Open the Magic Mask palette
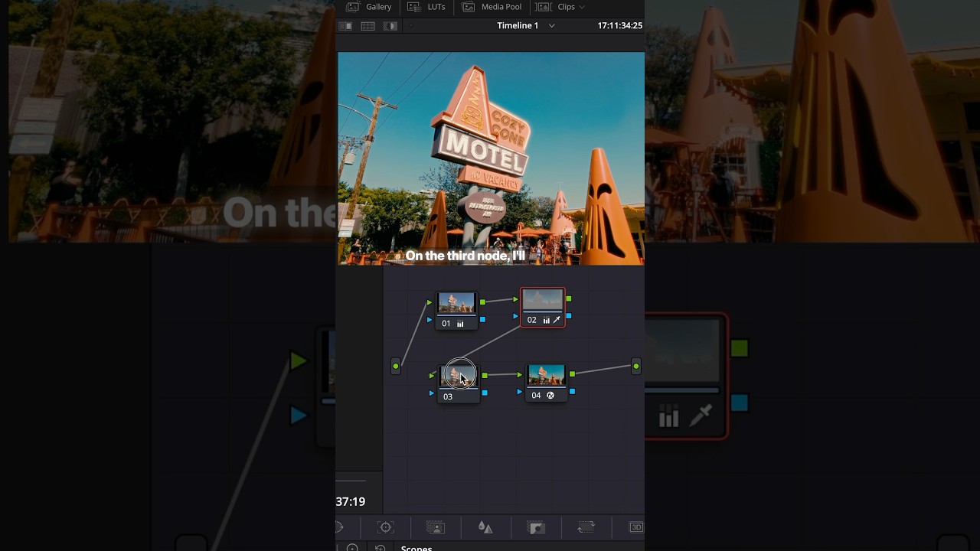Screen dimensions: 980x551 point(435,527)
